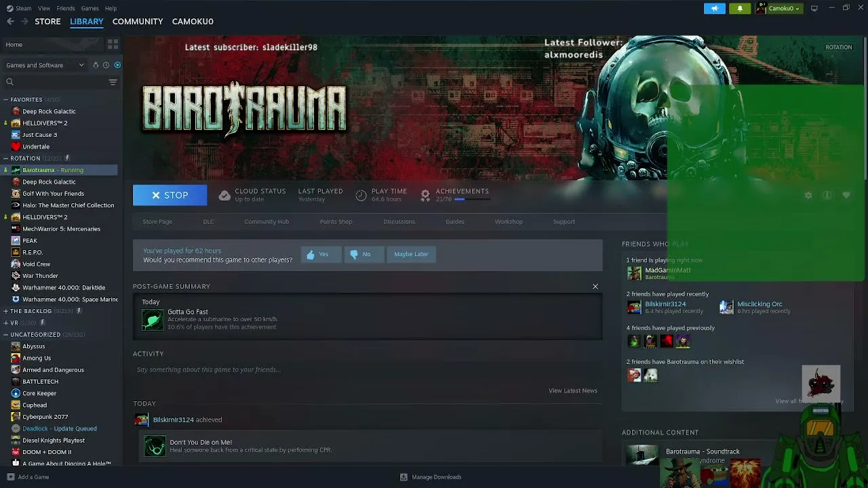Open the View menu

[x=44, y=8]
